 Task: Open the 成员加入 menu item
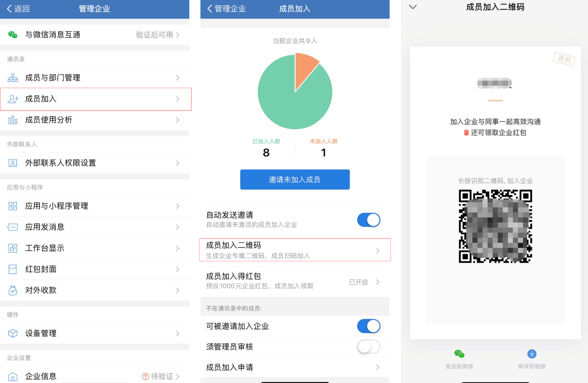coord(95,99)
